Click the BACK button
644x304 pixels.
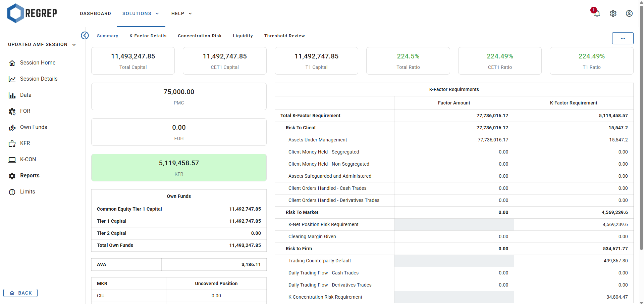click(x=20, y=293)
